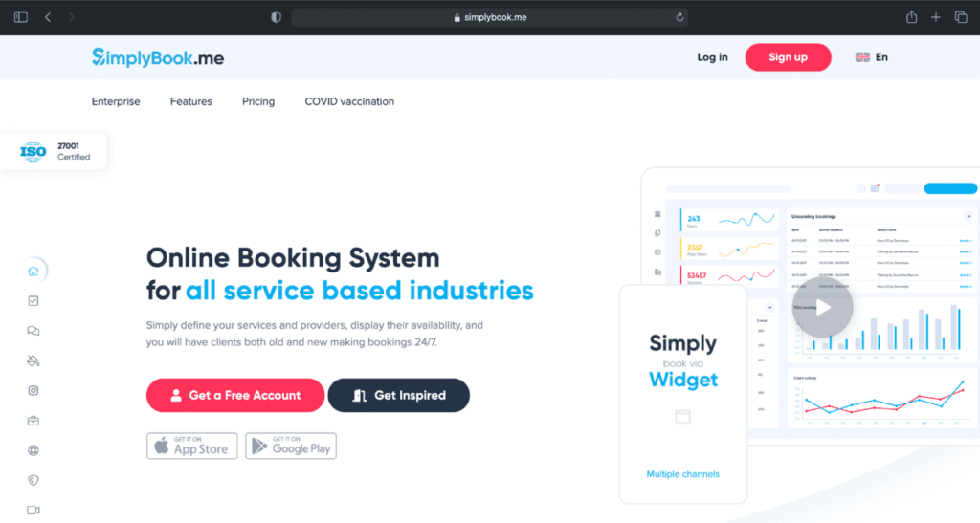Open the Enterprise menu item
The image size is (980, 523).
click(x=116, y=101)
